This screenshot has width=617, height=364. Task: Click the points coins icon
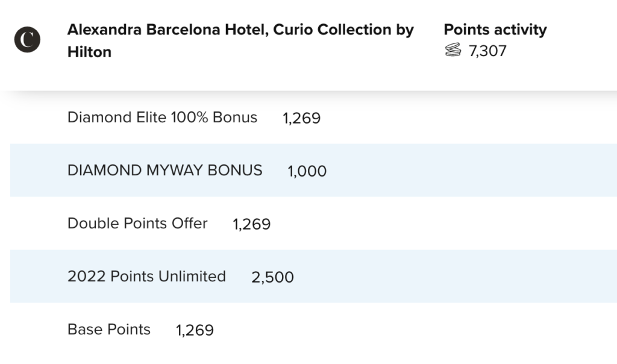453,50
